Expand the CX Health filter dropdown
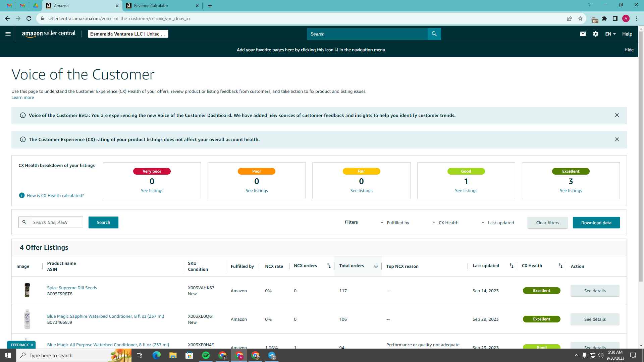Screen dimensions: 644x362 (445, 223)
